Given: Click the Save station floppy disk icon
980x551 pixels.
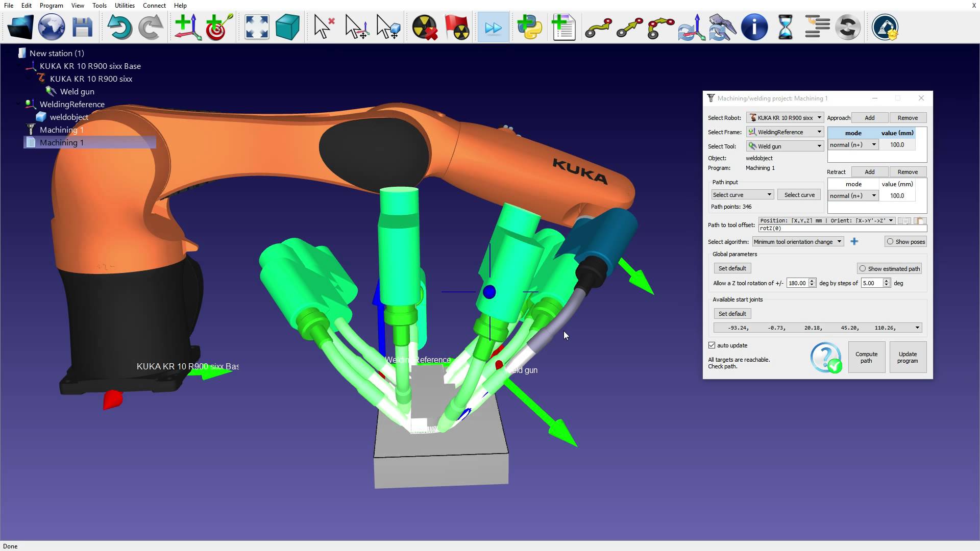Looking at the screenshot, I should pyautogui.click(x=82, y=27).
